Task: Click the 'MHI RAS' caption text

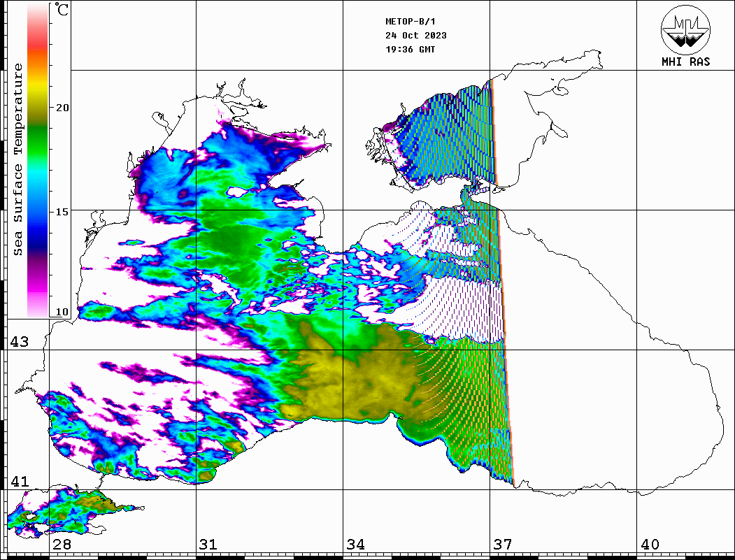Action: (x=686, y=62)
